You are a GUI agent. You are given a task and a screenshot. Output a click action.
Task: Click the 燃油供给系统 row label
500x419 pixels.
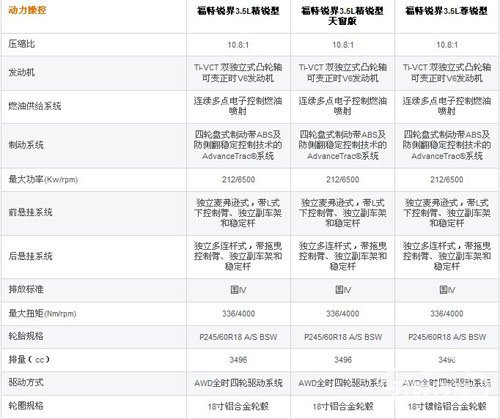[x=35, y=106]
